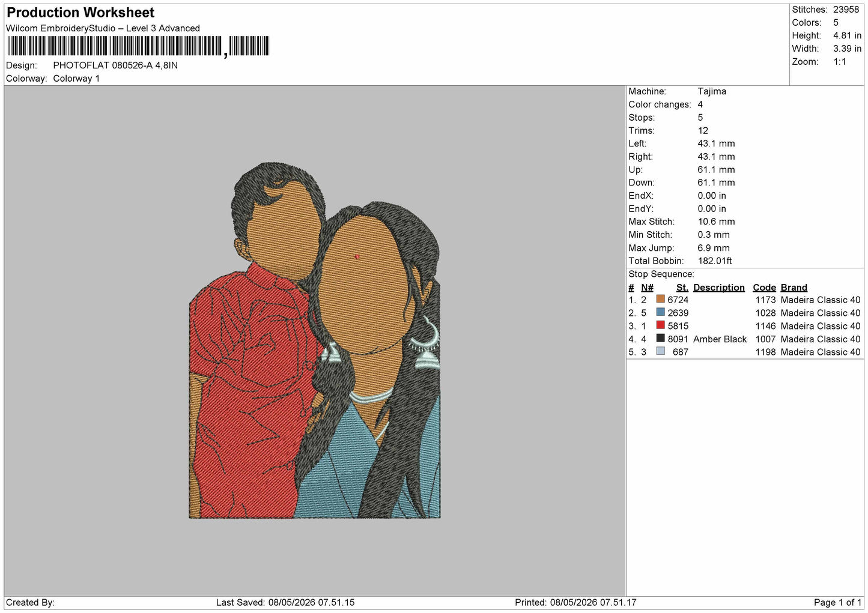Click thread code "1146"
This screenshot has height=613, width=868.
[766, 327]
